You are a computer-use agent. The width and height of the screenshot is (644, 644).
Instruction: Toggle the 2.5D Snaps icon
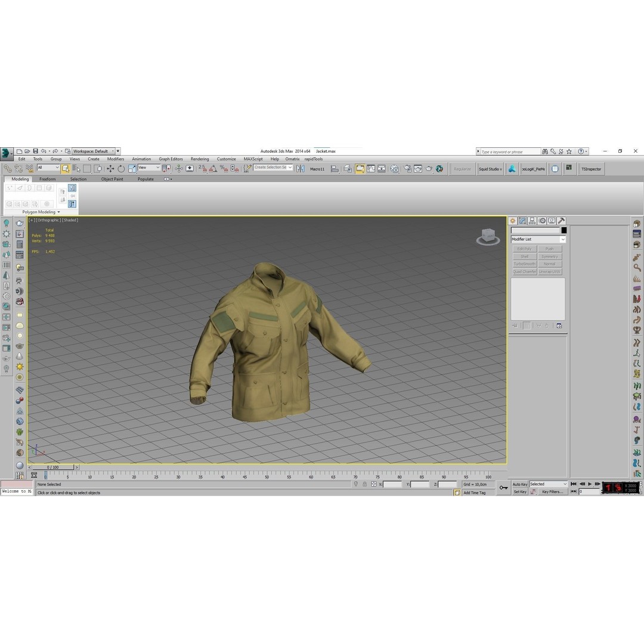(203, 168)
